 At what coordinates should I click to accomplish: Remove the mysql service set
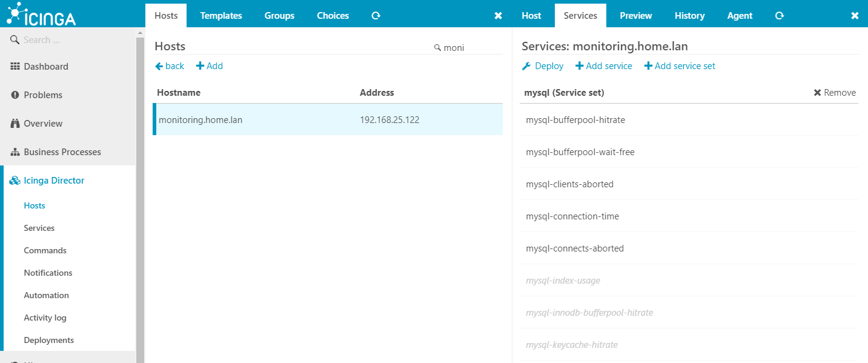[x=834, y=92]
